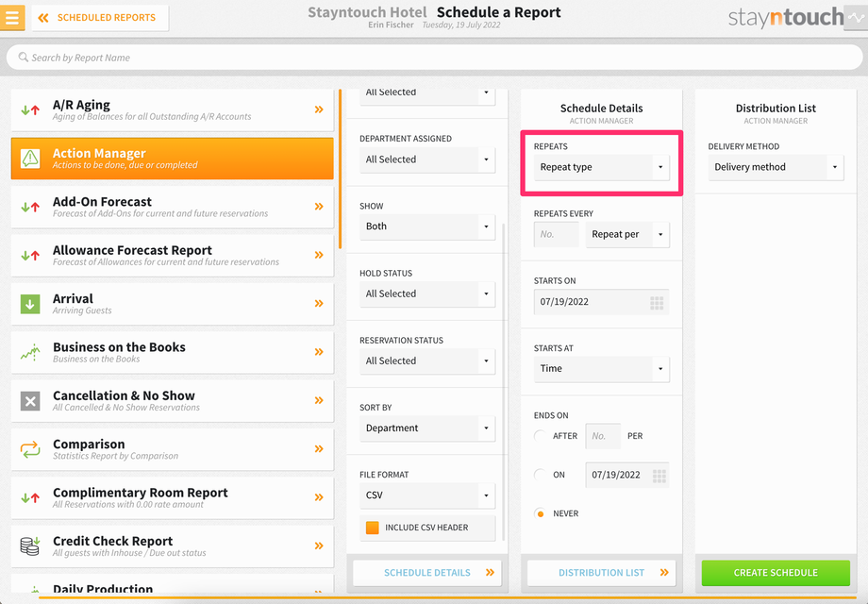The height and width of the screenshot is (604, 868).
Task: Click the activity pulse icon at top right
Action: pos(856,18)
